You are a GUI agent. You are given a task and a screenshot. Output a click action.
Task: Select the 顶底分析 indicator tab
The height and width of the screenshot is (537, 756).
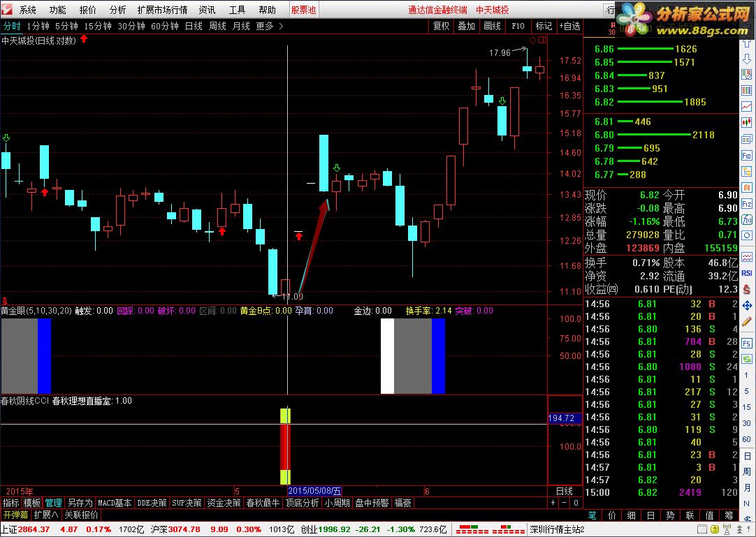coord(302,503)
